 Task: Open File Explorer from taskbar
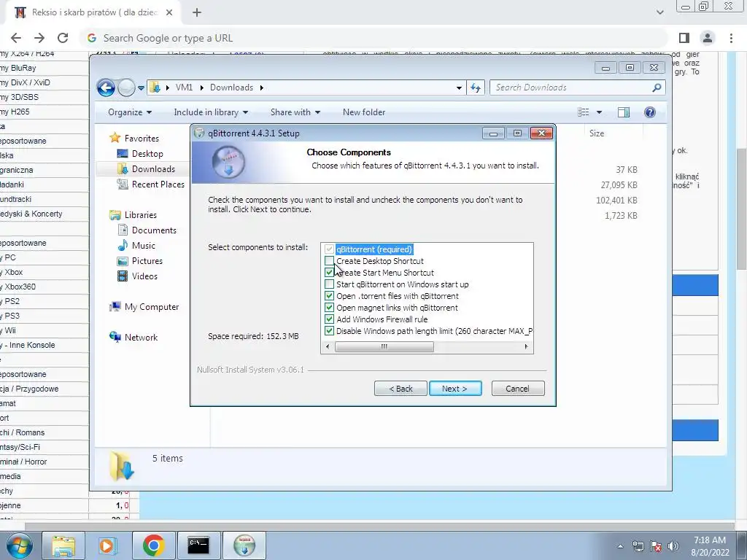(63, 545)
